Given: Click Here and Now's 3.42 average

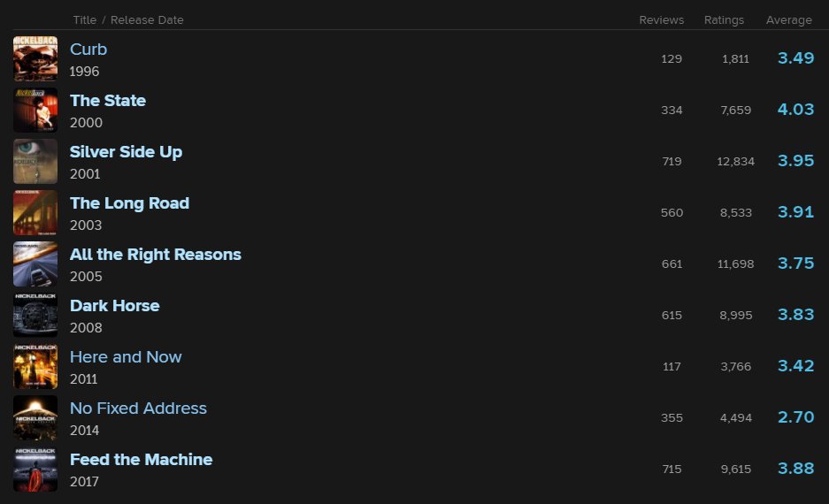Looking at the screenshot, I should point(795,365).
